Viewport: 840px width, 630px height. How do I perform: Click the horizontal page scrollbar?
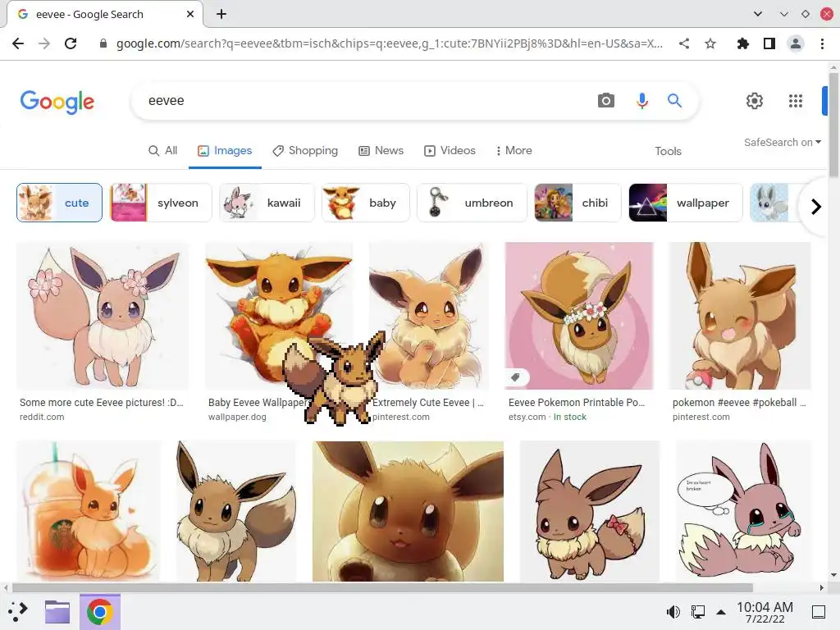[382, 587]
